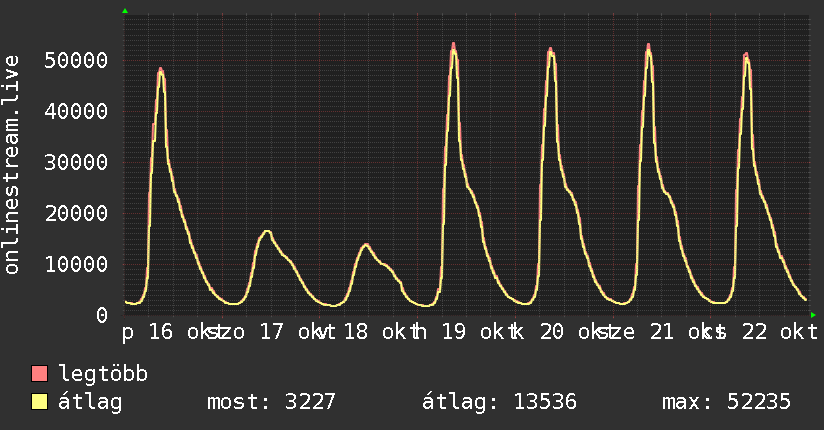Viewport: 824px width, 430px height.
Task: Click the legtöbb legend label
Action: [x=103, y=373]
